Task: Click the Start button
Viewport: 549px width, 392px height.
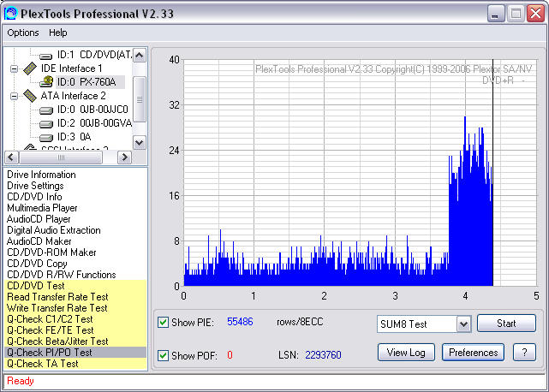Action: coord(506,324)
